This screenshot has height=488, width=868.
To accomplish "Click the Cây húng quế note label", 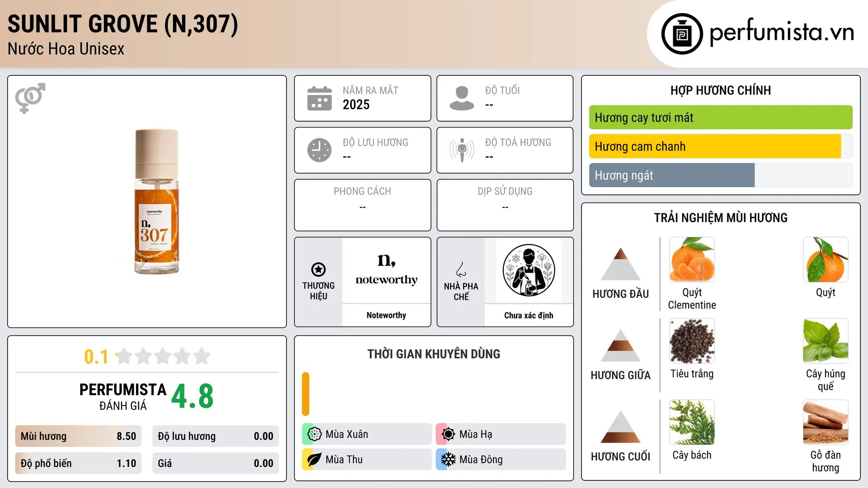I will pyautogui.click(x=826, y=380).
